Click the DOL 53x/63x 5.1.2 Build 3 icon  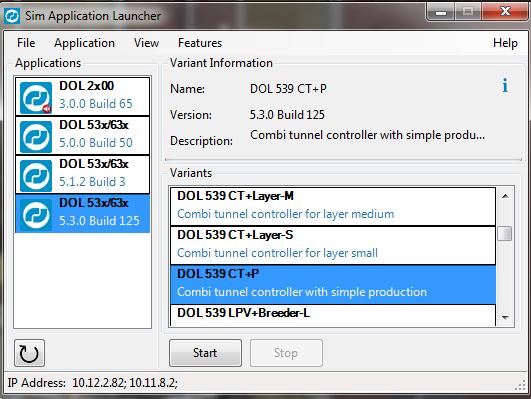pyautogui.click(x=36, y=175)
